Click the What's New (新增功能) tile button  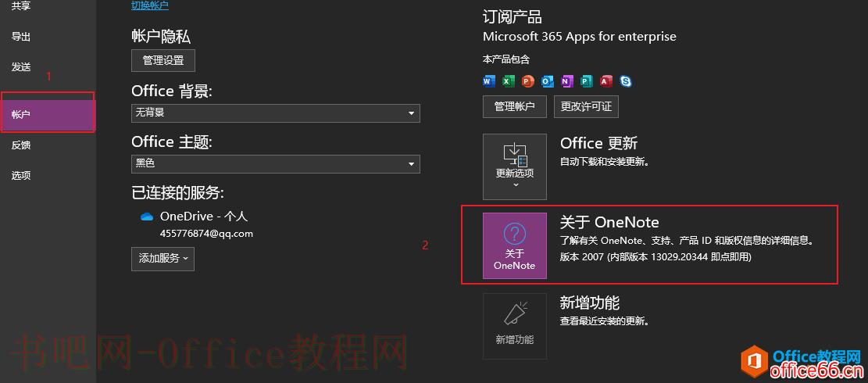coord(515,326)
